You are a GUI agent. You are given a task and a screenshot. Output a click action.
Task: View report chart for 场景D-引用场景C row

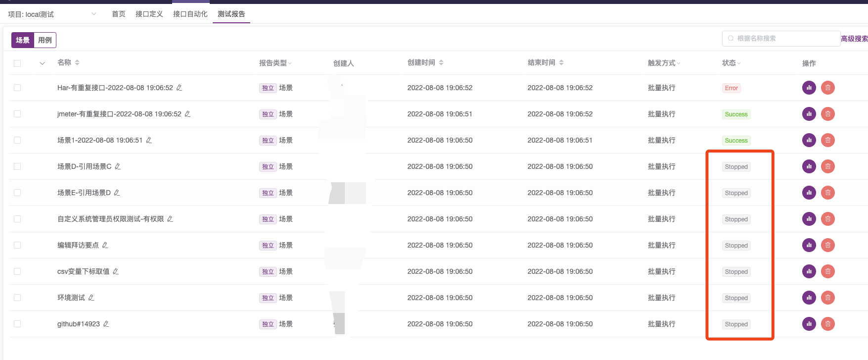point(809,166)
